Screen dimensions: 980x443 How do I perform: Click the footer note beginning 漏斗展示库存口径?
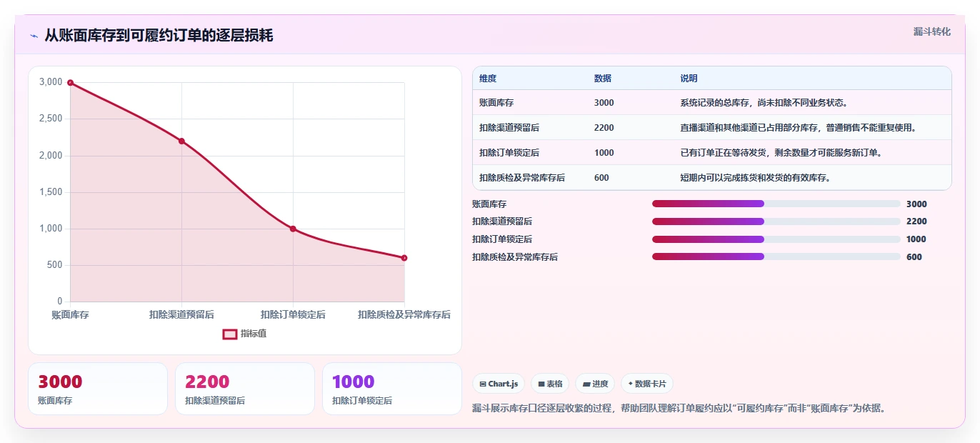click(679, 409)
